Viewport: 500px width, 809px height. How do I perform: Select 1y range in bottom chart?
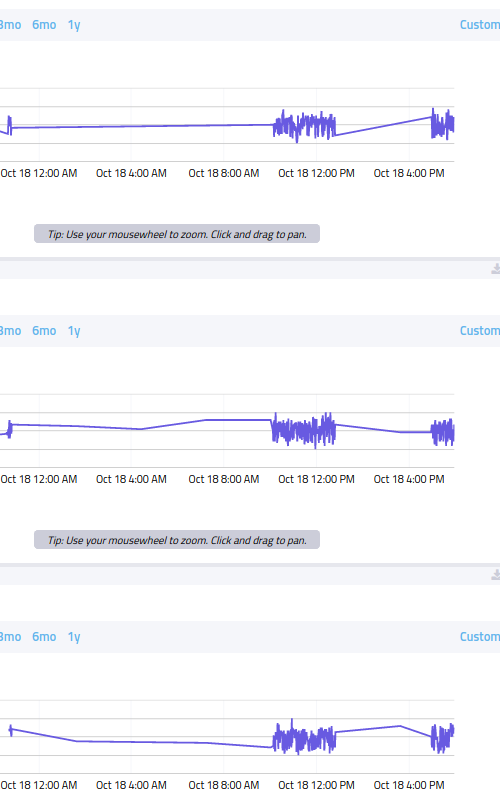point(74,637)
